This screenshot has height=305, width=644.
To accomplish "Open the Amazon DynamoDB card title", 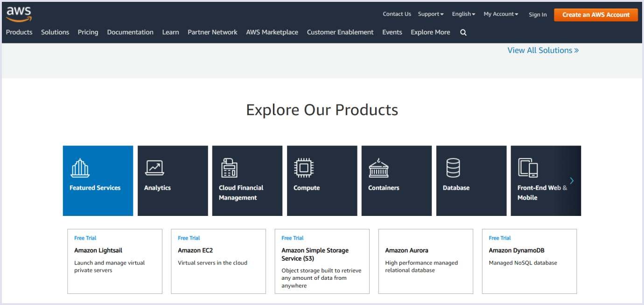I will tap(517, 250).
